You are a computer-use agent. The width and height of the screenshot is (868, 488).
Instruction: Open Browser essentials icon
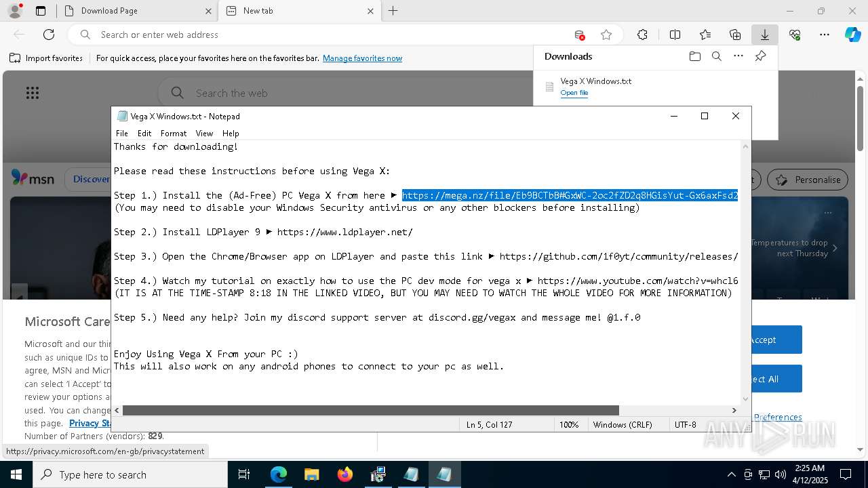795,35
